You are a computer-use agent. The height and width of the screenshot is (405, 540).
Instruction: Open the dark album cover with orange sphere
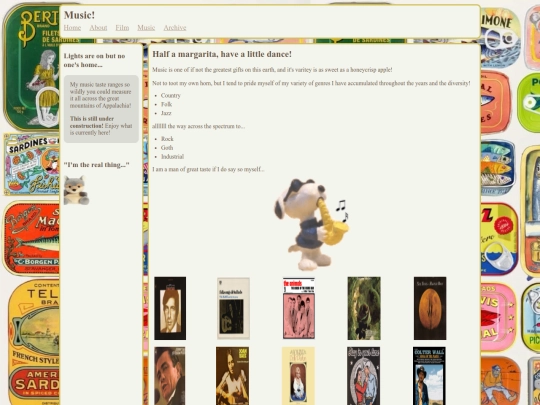(x=430, y=308)
